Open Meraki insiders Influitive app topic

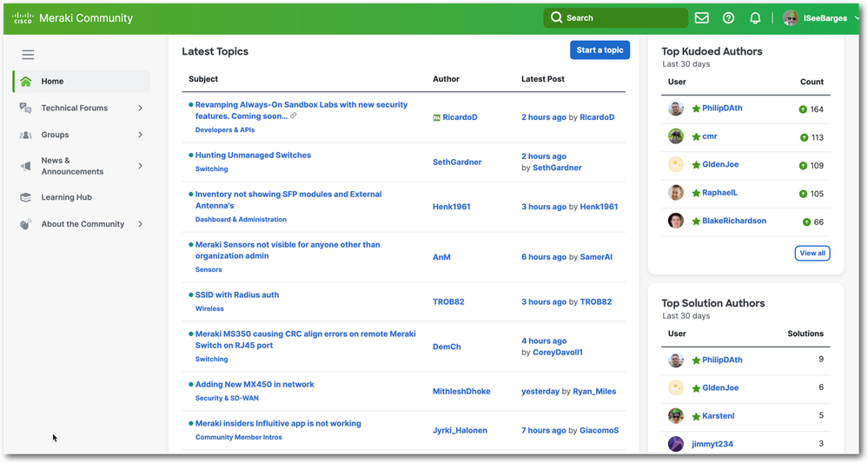coord(278,424)
